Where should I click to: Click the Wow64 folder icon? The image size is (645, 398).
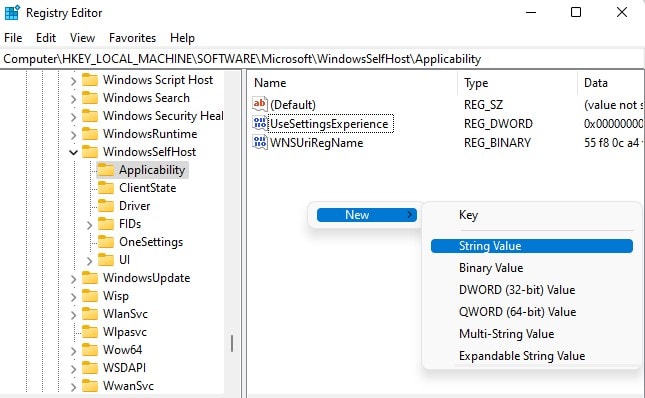point(90,350)
